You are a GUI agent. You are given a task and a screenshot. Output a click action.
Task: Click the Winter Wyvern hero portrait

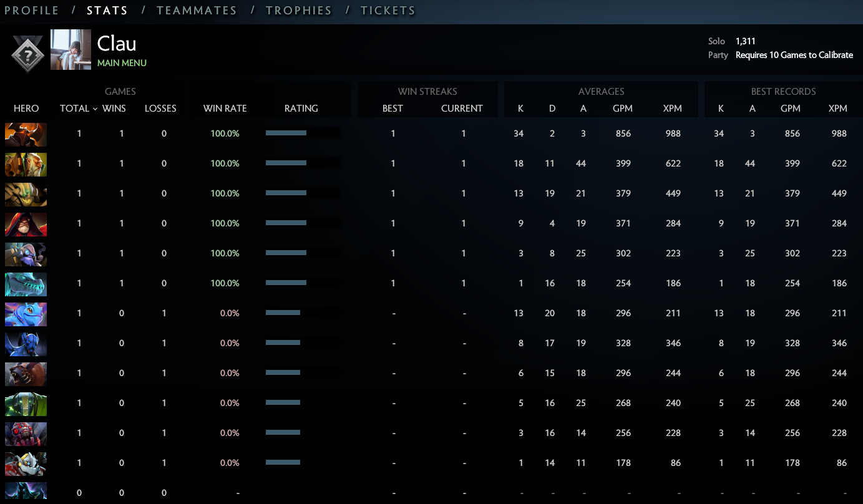click(x=26, y=284)
